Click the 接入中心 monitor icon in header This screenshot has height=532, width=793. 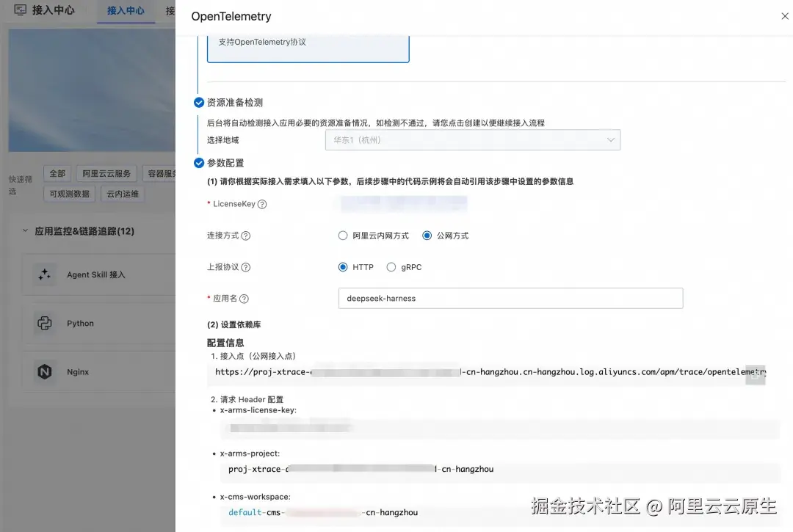pyautogui.click(x=21, y=10)
